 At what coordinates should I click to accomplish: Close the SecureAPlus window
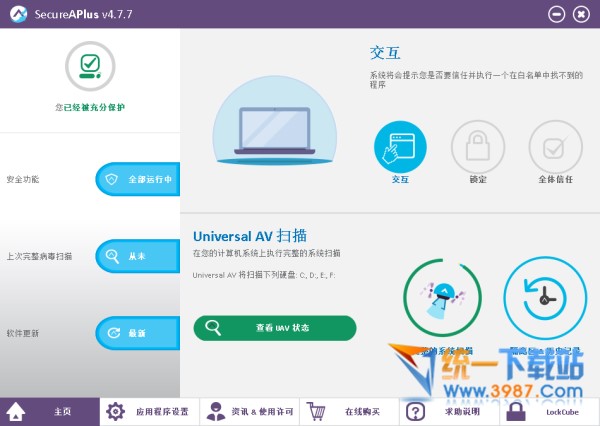(582, 14)
